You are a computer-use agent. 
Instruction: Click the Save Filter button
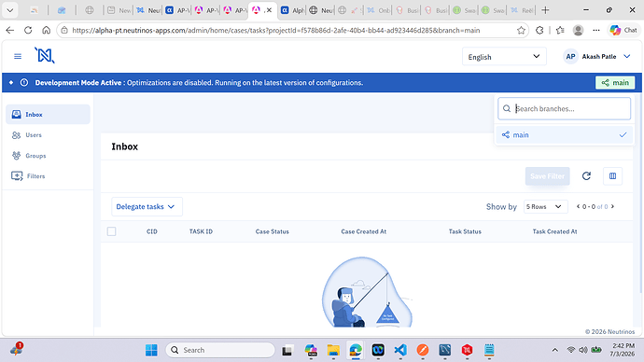(x=547, y=176)
